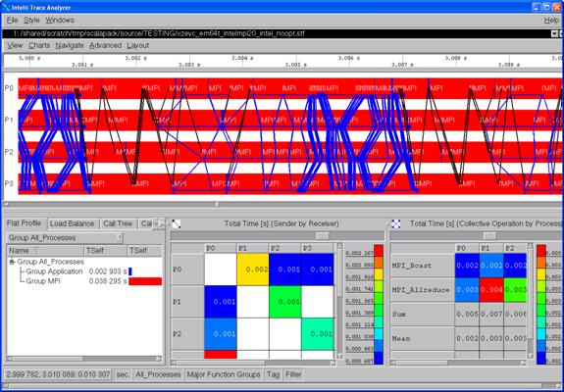Open the File menu
Image resolution: width=564 pixels, height=392 pixels.
tap(12, 21)
